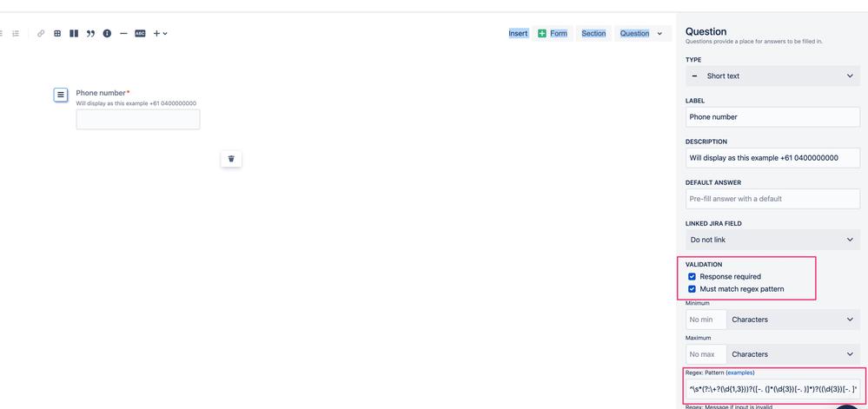Viewport: 868px width, 409px height.
Task: Insert a columns layout block
Action: 74,33
